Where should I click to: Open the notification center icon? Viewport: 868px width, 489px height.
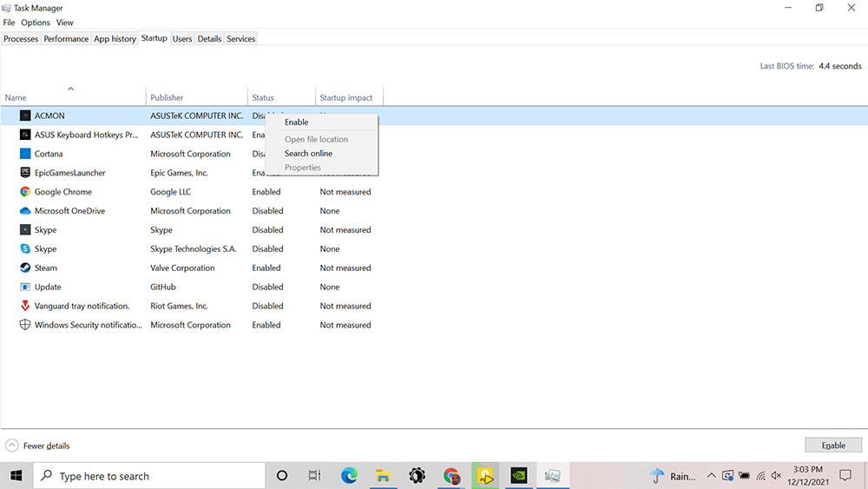[x=845, y=475]
